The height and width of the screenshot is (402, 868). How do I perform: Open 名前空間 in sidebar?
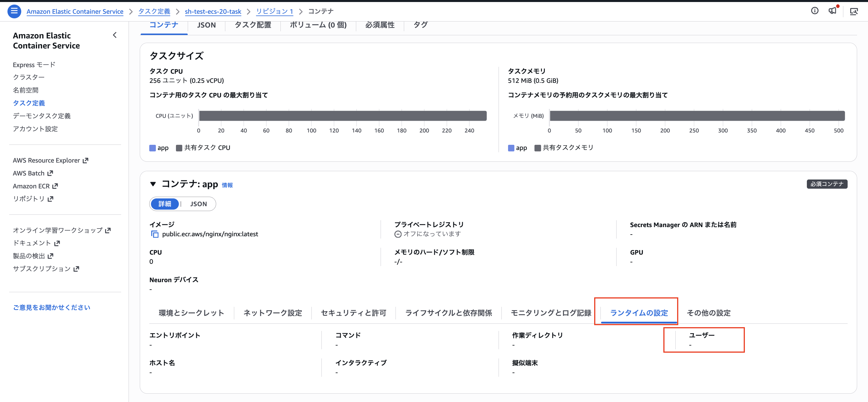coord(26,90)
